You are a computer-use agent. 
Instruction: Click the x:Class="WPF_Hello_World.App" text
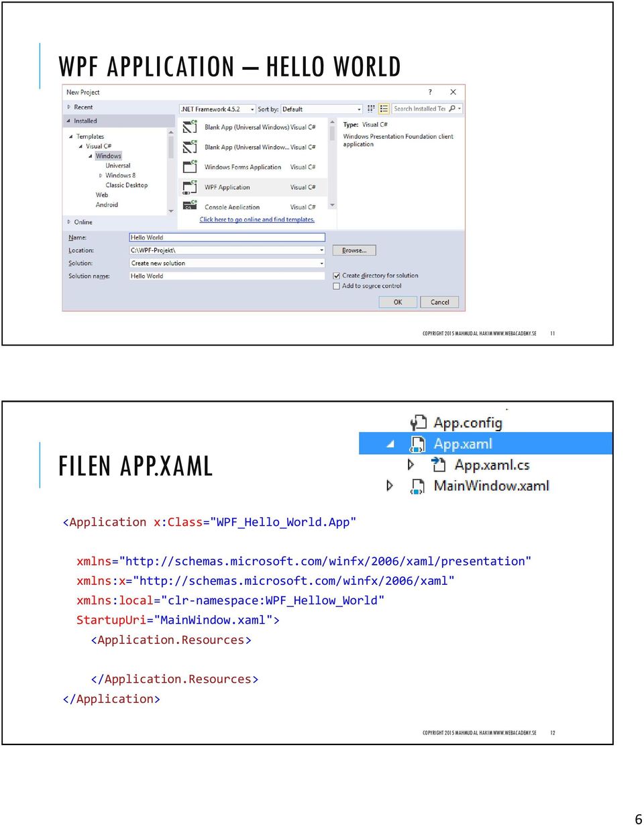point(255,522)
